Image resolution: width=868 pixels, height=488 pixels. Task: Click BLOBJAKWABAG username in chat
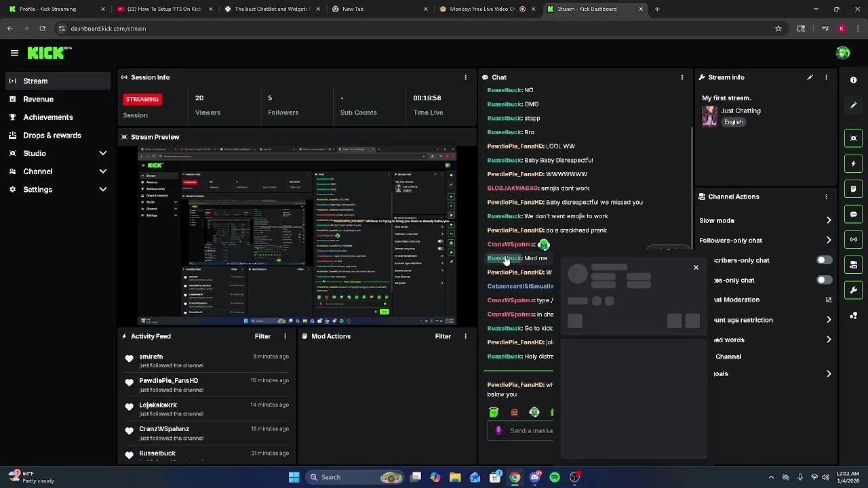[512, 188]
